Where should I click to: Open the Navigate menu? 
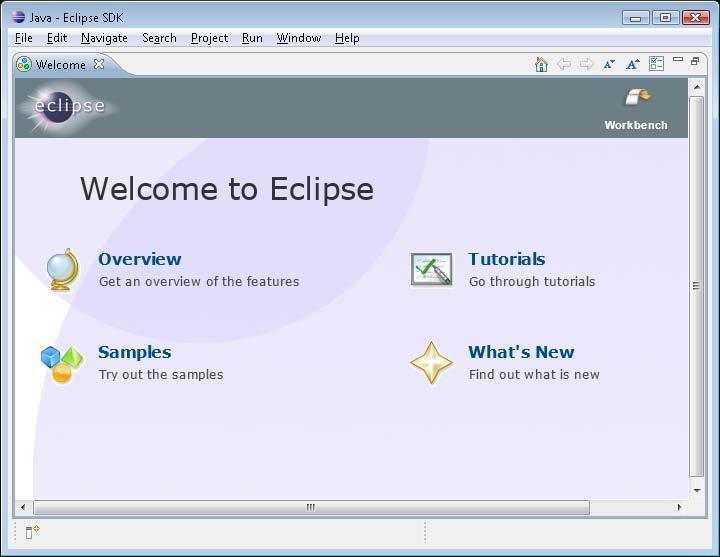(104, 38)
